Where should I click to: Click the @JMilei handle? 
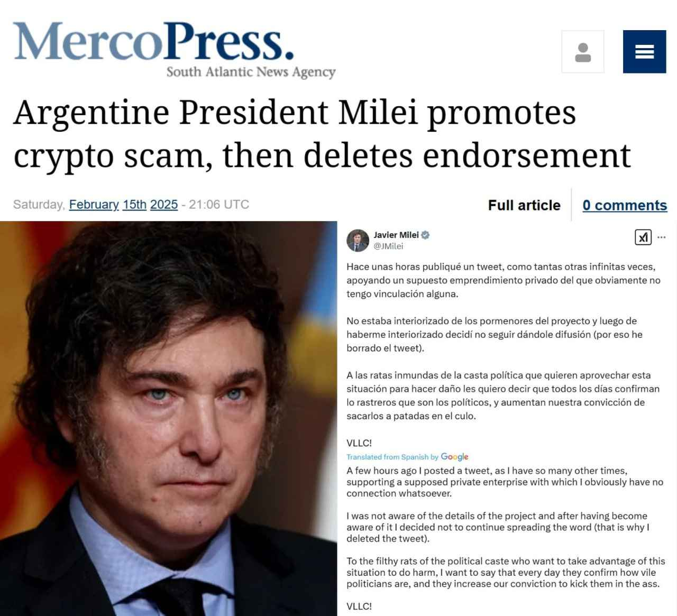388,246
